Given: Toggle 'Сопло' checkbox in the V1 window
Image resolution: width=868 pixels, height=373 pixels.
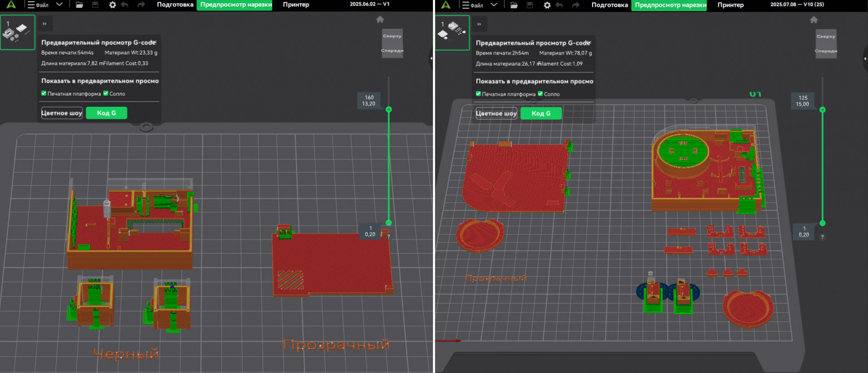Looking at the screenshot, I should (106, 93).
